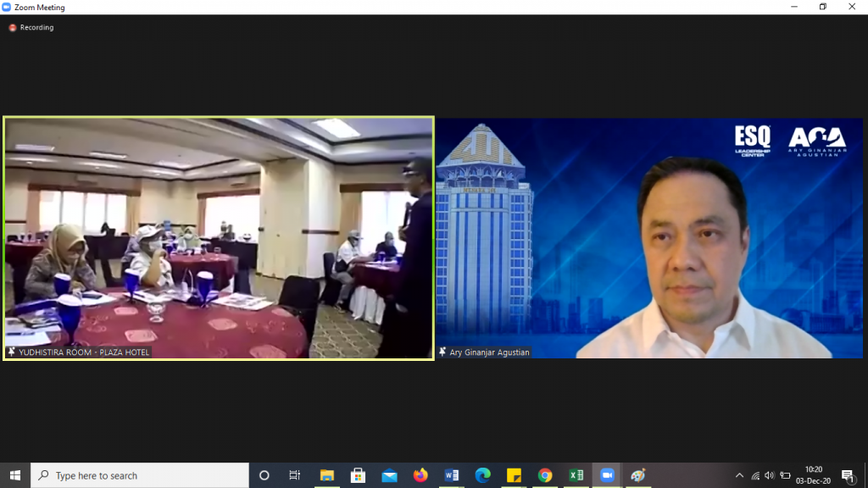Open Excel from the taskbar
868x488 pixels.
(x=576, y=475)
